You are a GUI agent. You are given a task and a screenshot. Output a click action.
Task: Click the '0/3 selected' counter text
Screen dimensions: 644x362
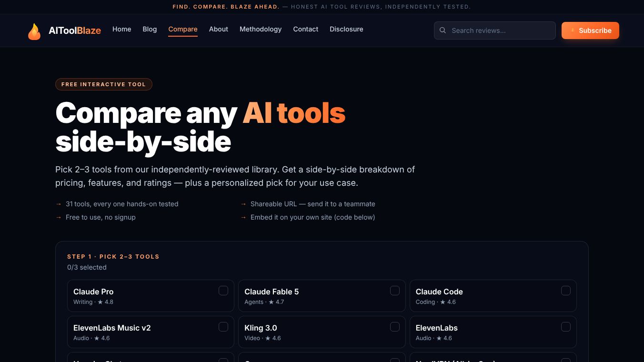(87, 267)
